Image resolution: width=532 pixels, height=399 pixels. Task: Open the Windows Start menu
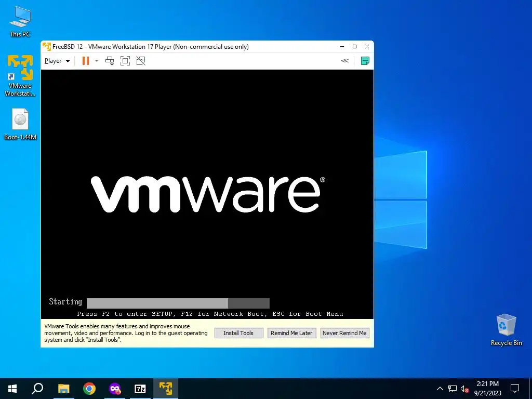12,389
